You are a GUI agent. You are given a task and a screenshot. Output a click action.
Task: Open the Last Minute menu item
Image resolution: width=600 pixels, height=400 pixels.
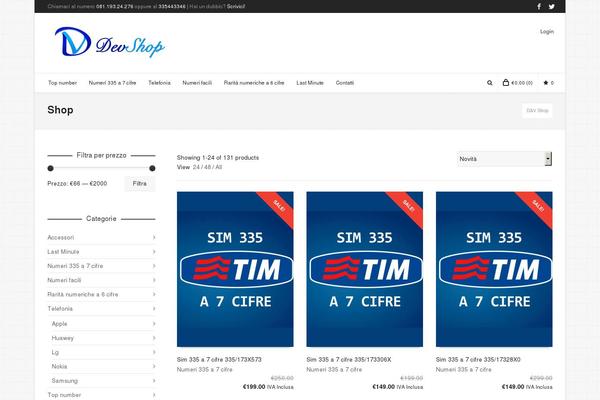pyautogui.click(x=310, y=83)
